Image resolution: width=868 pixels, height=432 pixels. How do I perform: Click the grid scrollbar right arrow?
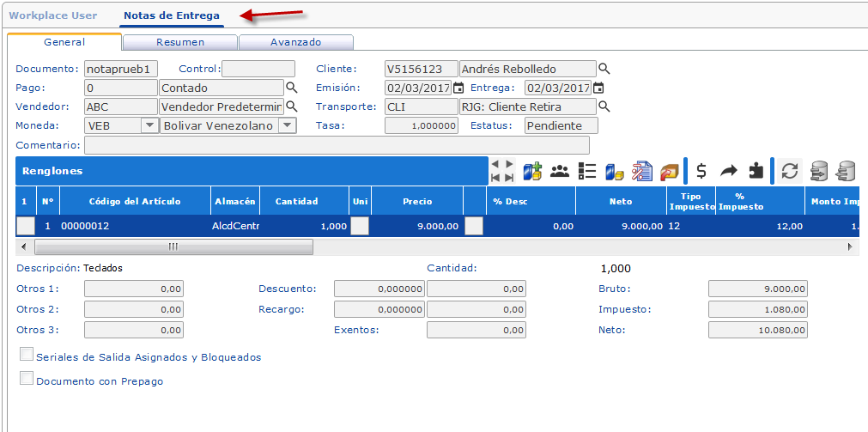(x=850, y=246)
